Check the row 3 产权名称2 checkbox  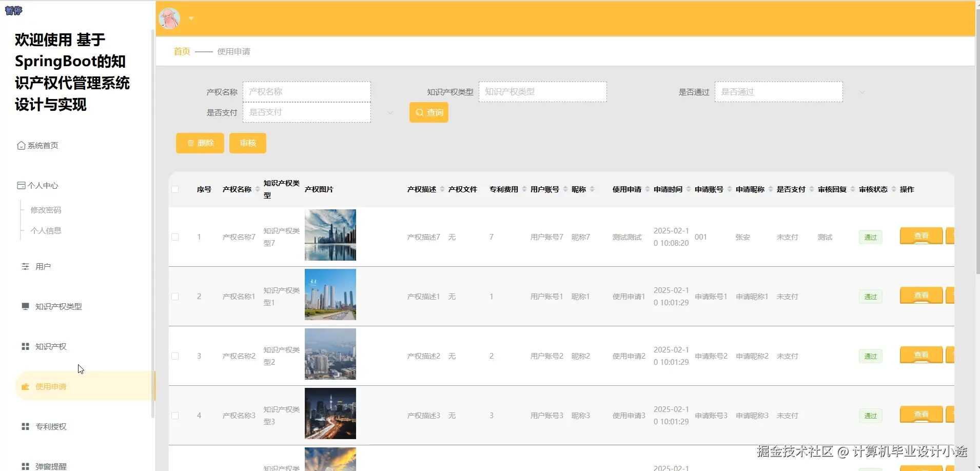(x=175, y=356)
